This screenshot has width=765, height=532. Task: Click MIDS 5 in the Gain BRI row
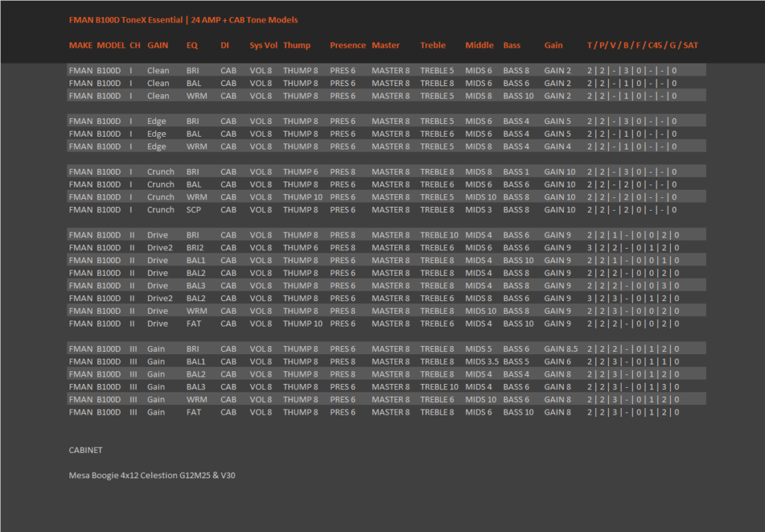click(479, 350)
